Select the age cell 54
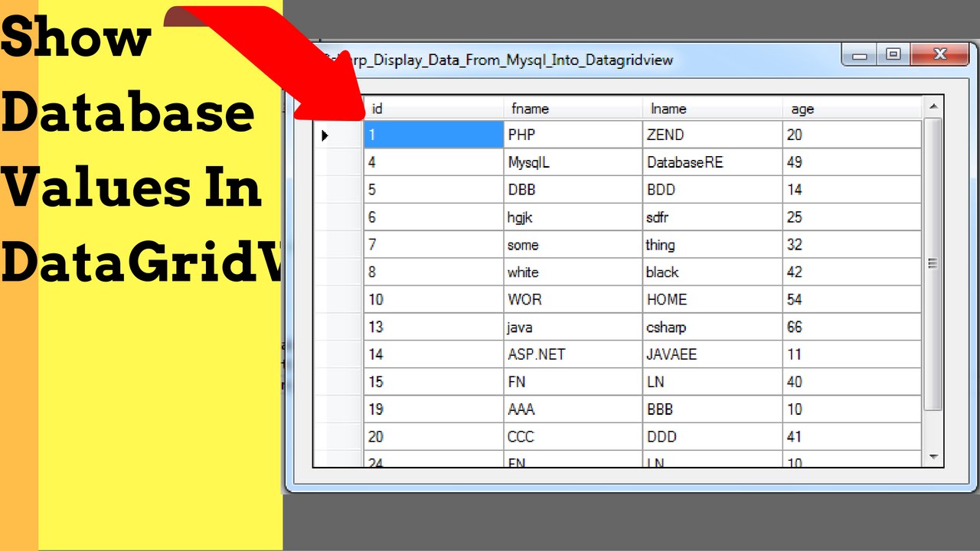Screen dimensions: 980x551 click(x=852, y=299)
